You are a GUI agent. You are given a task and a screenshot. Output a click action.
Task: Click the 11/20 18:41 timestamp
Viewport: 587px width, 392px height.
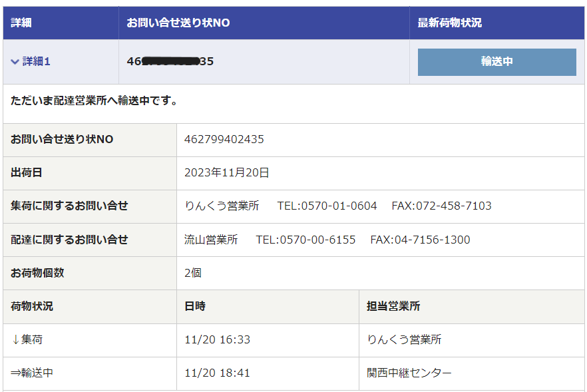tap(217, 373)
